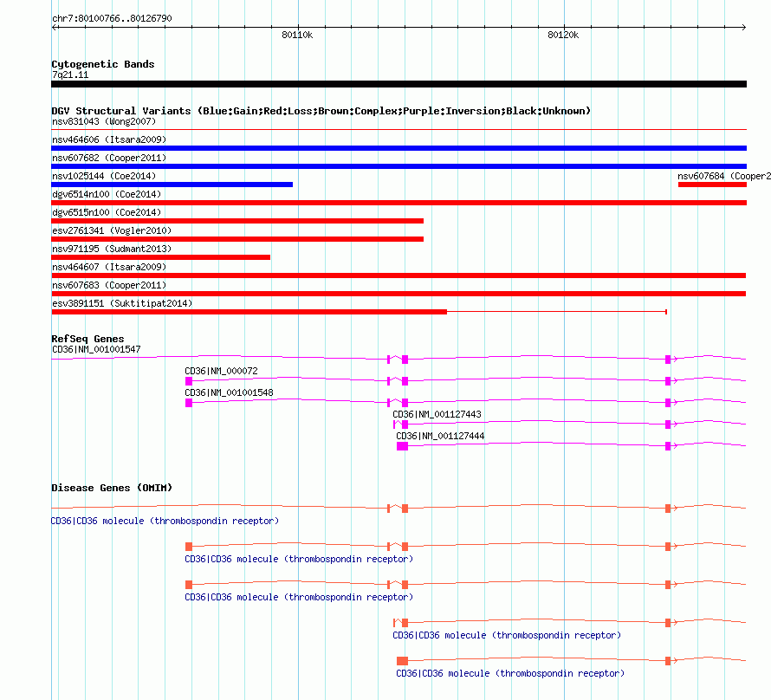
Task: Click the red nsv607683 loss bar
Action: (x=398, y=294)
